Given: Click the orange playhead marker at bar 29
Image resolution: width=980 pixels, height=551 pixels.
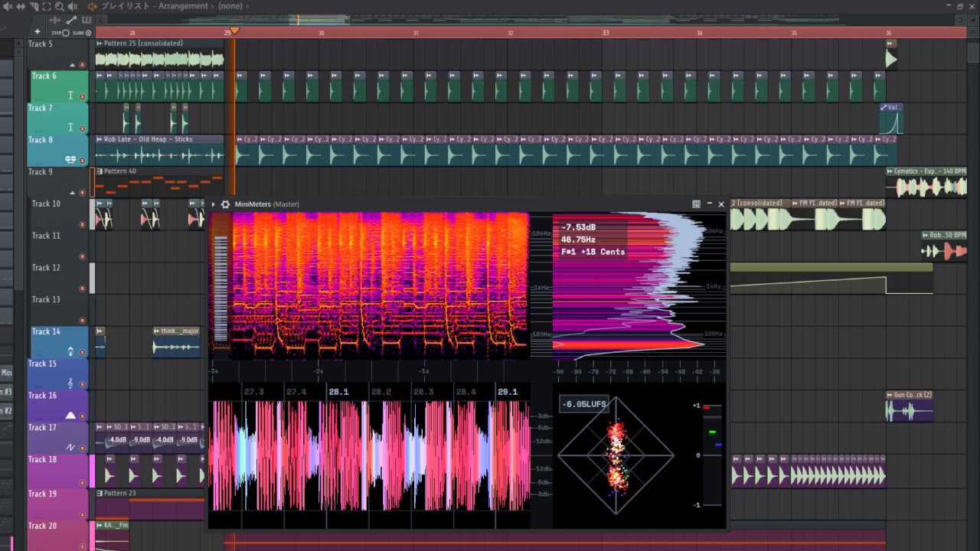Looking at the screenshot, I should pos(235,31).
